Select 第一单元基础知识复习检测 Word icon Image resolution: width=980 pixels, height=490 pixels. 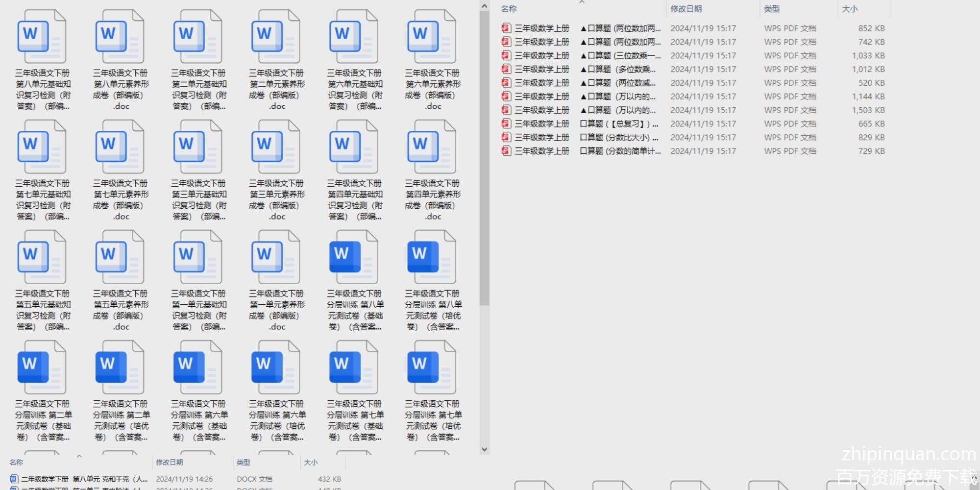[198, 258]
